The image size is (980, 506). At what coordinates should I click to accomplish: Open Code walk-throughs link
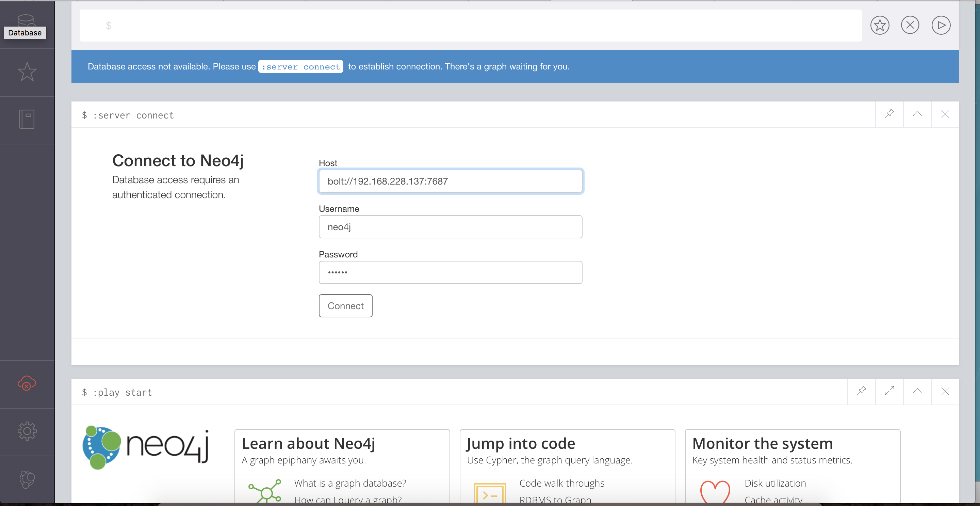point(562,483)
